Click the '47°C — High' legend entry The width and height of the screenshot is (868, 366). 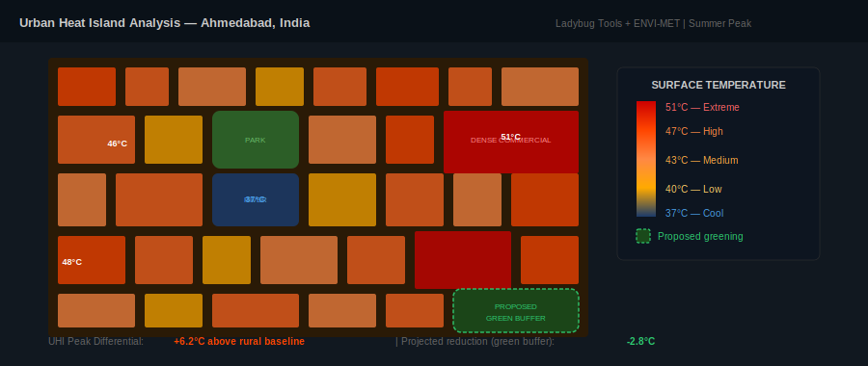pyautogui.click(x=694, y=132)
